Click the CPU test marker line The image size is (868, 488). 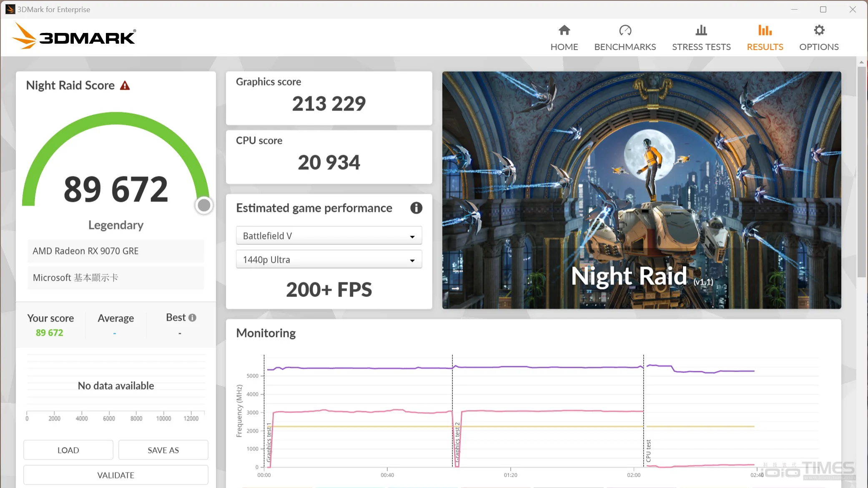[x=643, y=411]
